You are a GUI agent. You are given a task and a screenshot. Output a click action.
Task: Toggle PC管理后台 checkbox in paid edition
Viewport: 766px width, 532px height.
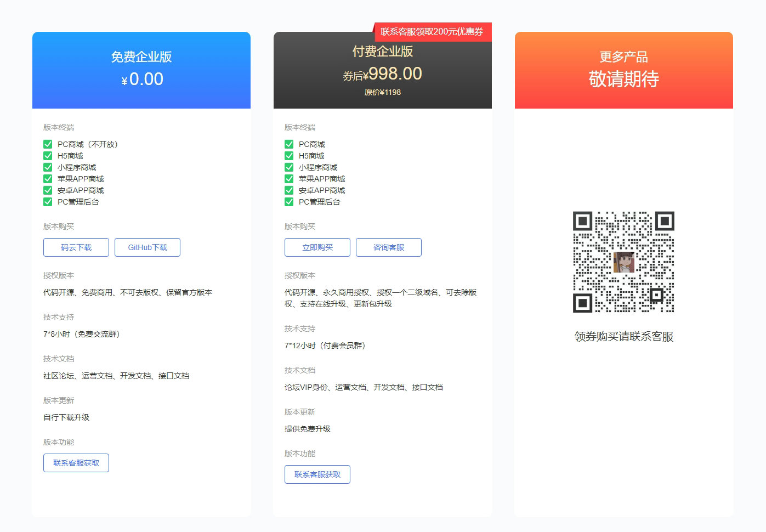click(x=289, y=202)
